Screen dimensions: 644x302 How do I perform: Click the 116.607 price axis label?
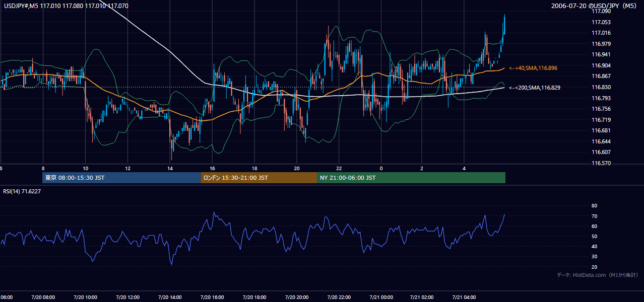tap(601, 152)
